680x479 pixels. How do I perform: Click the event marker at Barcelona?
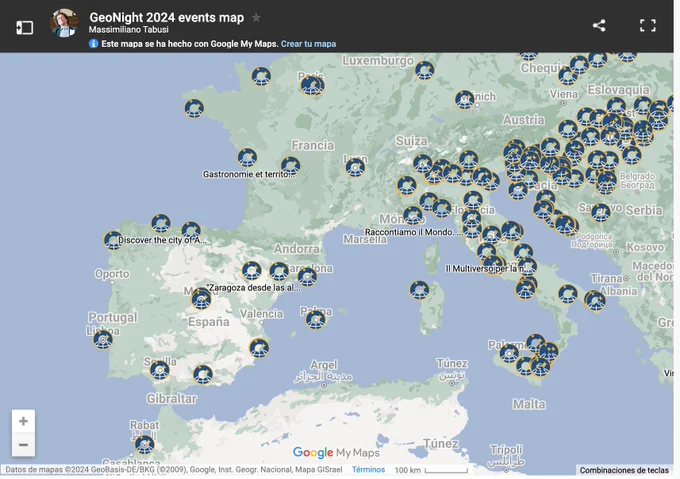(x=307, y=277)
